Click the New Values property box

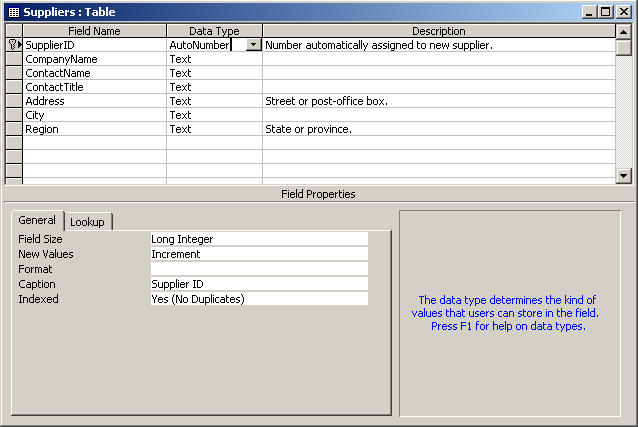click(x=259, y=254)
